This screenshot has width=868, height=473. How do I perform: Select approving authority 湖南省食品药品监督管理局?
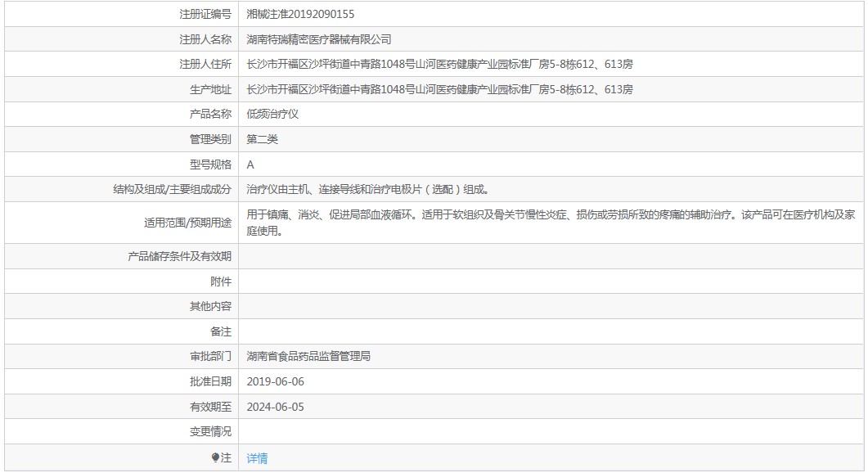pos(308,356)
